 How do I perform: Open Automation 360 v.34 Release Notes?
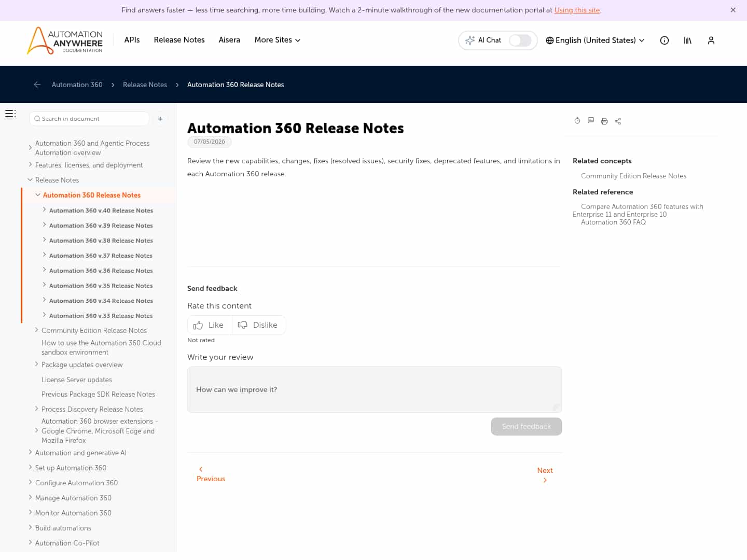coord(101,301)
